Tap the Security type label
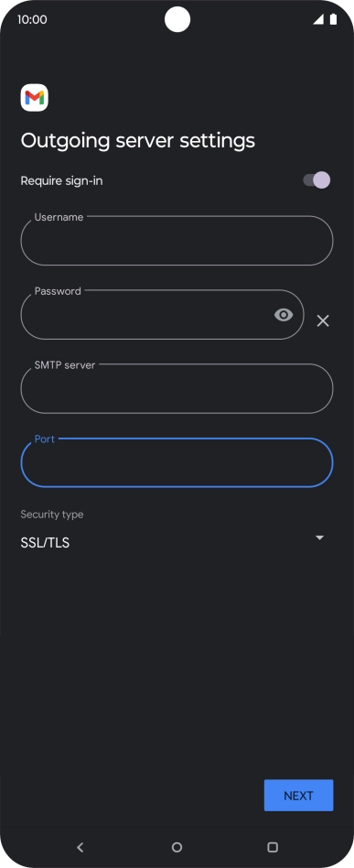The width and height of the screenshot is (354, 868). 52,515
